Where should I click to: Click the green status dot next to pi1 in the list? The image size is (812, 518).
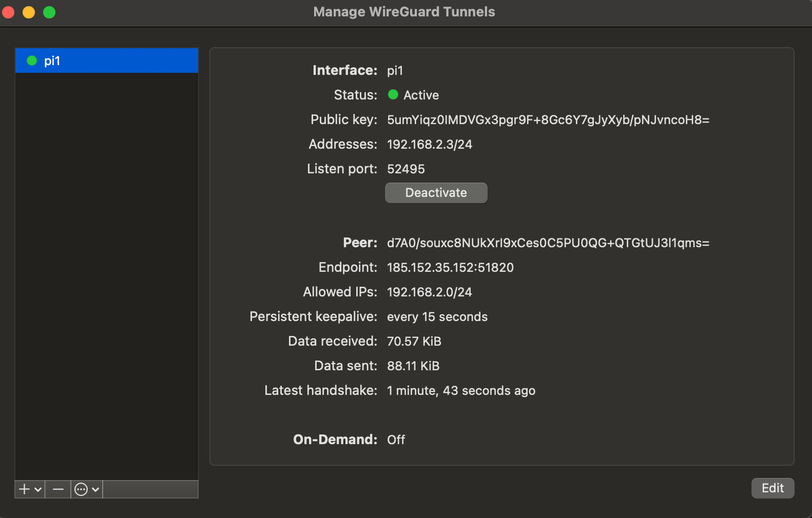pyautogui.click(x=32, y=61)
